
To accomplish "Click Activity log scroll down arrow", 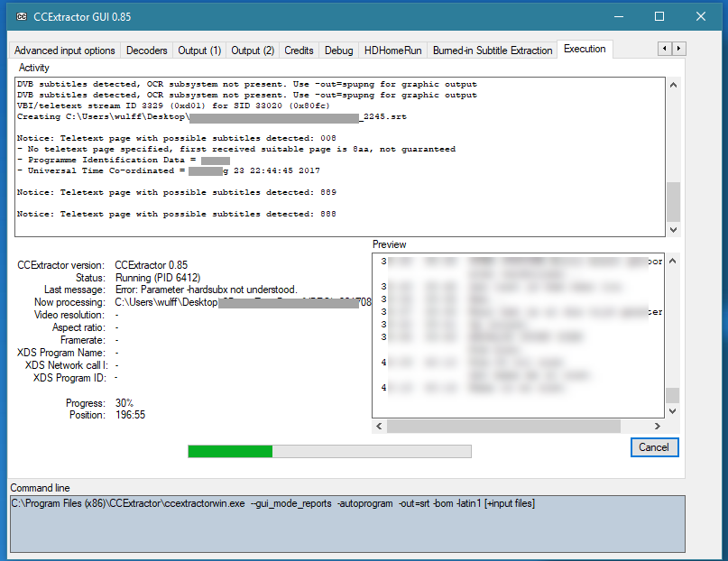I will click(674, 230).
